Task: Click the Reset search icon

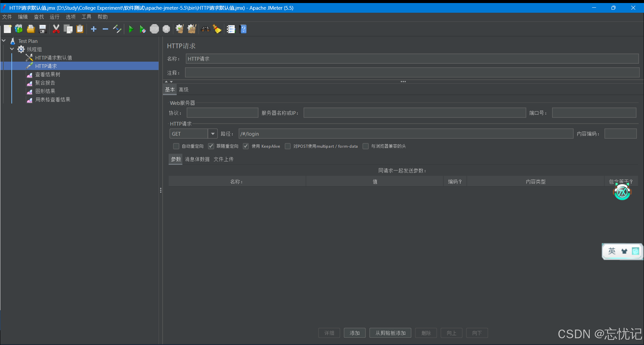Action: pos(217,29)
